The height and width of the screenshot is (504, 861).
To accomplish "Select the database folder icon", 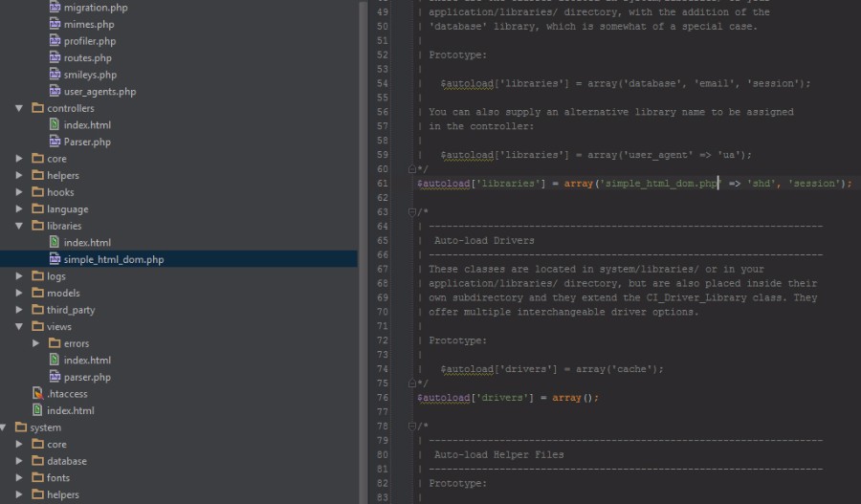I will coord(38,460).
